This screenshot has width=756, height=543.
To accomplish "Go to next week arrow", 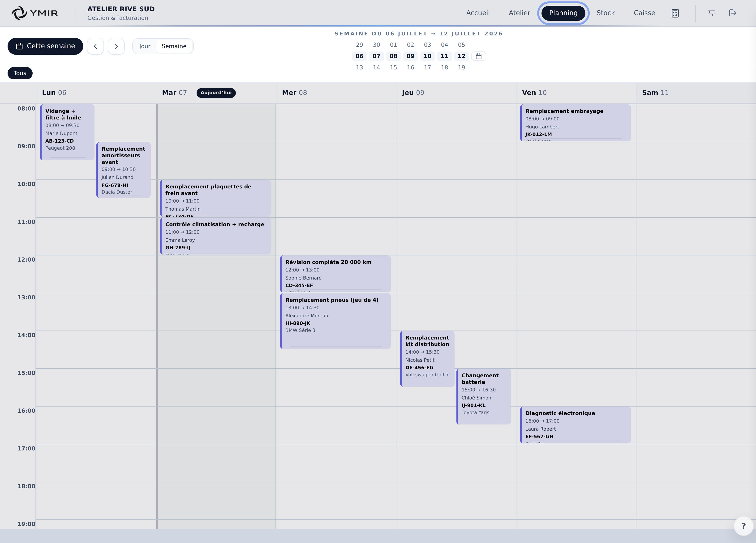I will pos(116,46).
